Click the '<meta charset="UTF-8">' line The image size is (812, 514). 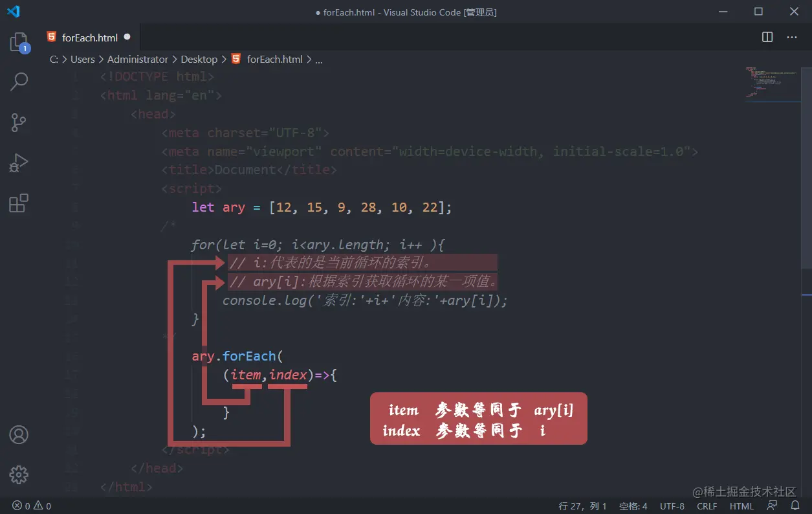pyautogui.click(x=246, y=133)
